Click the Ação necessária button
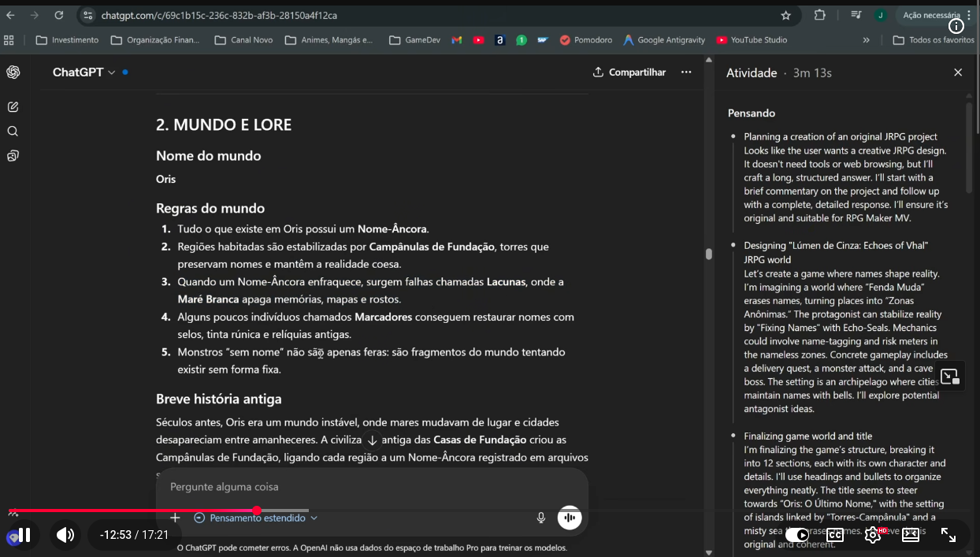 [931, 15]
